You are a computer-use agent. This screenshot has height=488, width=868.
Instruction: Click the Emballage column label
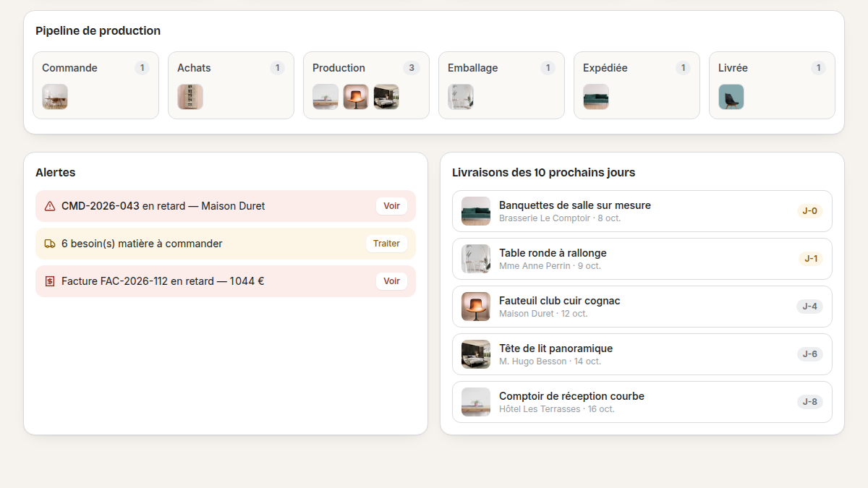coord(473,68)
